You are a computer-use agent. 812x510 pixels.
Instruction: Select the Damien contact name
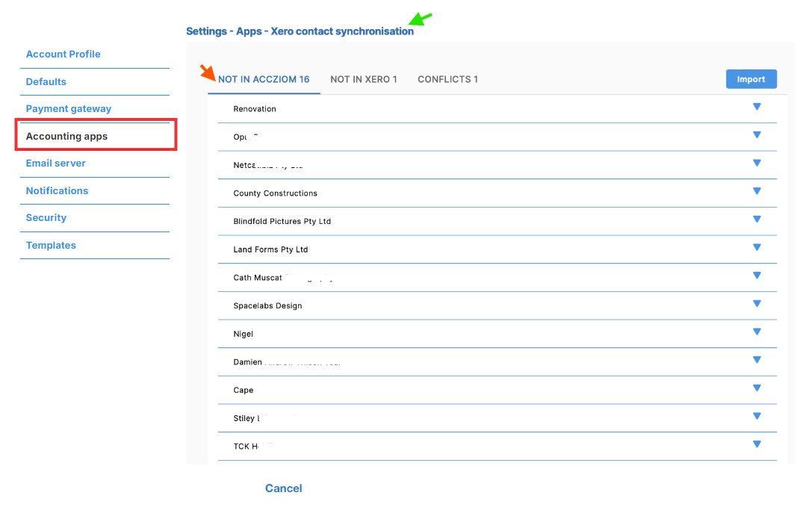pos(247,362)
